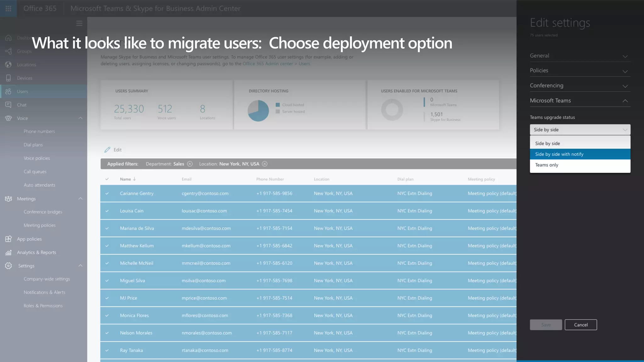The height and width of the screenshot is (362, 644).
Task: Open Phone numbers under Voice
Action: (39, 131)
